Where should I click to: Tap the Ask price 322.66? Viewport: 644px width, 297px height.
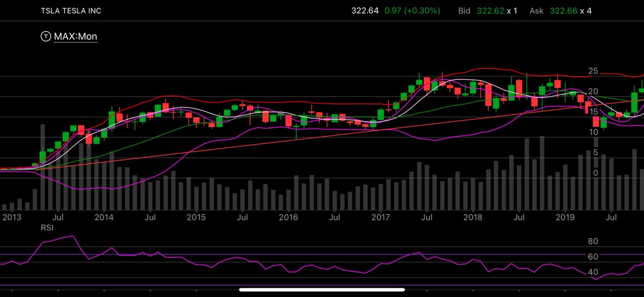564,10
